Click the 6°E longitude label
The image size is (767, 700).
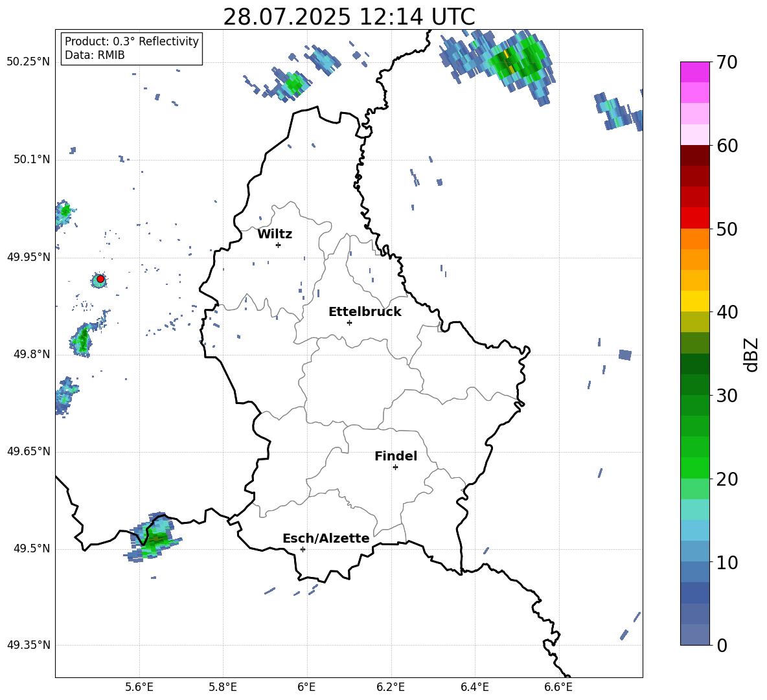tap(306, 687)
